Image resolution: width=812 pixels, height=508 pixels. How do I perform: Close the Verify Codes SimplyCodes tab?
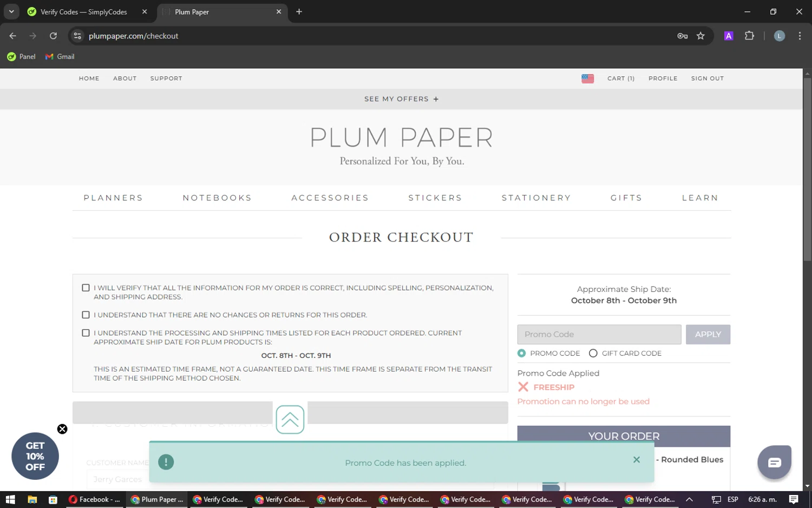[145, 11]
